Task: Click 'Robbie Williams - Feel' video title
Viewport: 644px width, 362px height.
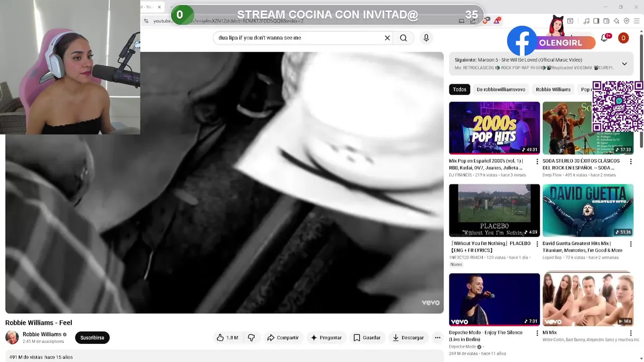Action: pos(39,323)
